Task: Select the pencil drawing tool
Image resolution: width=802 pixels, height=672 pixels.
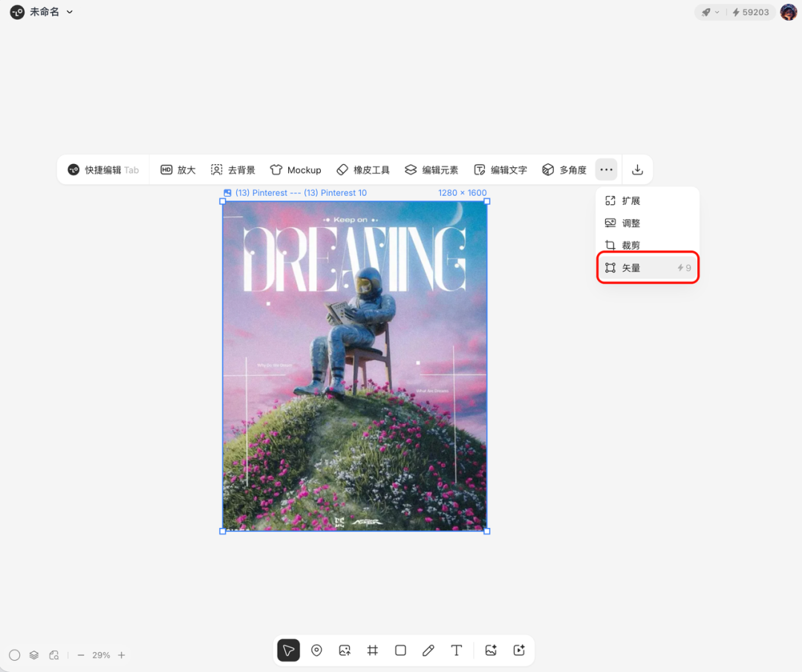Action: (428, 650)
